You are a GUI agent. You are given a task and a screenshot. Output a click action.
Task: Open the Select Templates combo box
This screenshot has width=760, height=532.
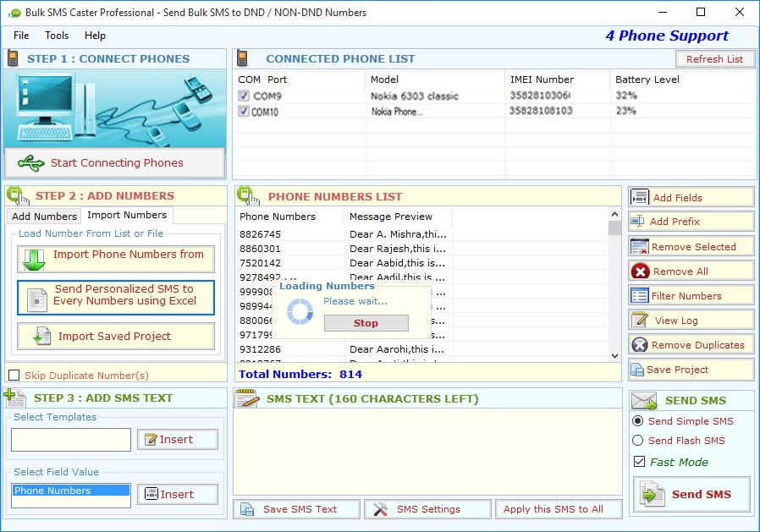[x=71, y=440]
